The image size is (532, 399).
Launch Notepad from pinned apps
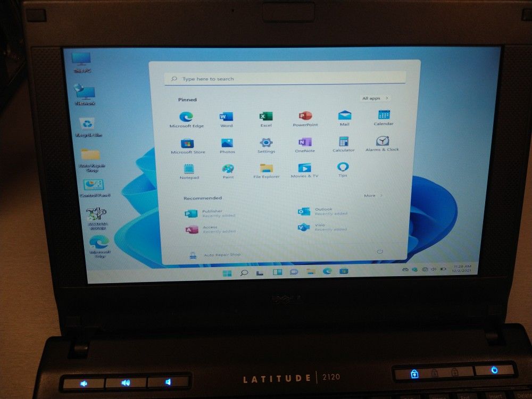point(189,172)
